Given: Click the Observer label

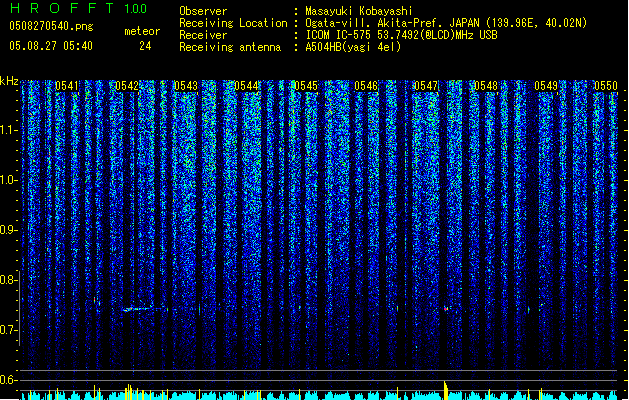Looking at the screenshot, I should 203,11.
